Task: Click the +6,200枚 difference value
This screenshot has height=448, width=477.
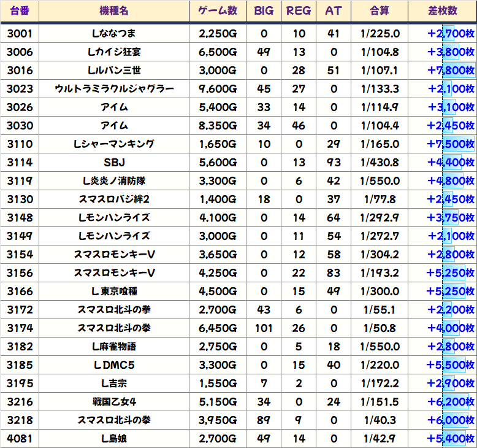Action: coord(451,402)
